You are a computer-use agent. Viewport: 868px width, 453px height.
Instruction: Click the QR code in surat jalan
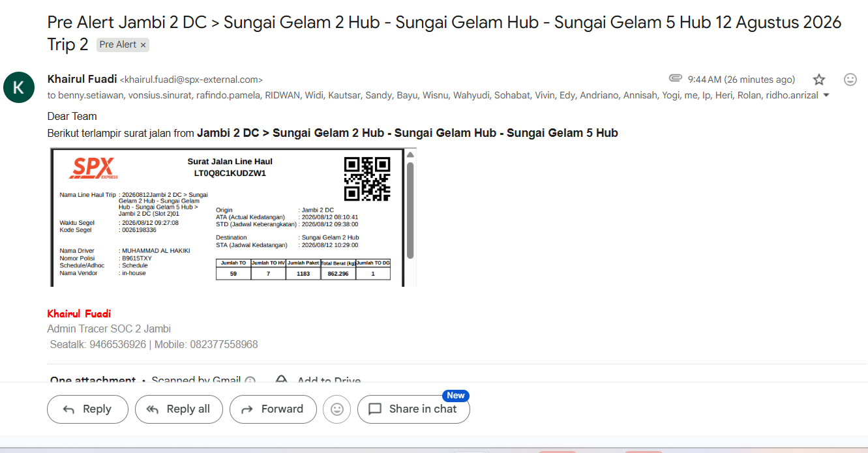click(367, 178)
